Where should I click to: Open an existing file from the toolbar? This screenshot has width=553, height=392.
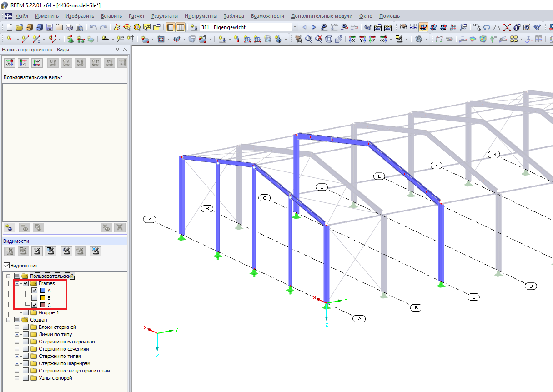pyautogui.click(x=20, y=27)
